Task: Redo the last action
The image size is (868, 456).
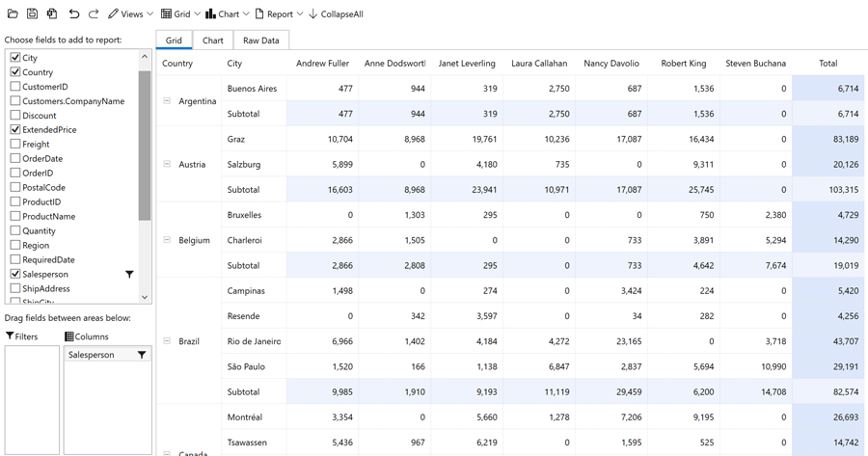Action: 94,14
